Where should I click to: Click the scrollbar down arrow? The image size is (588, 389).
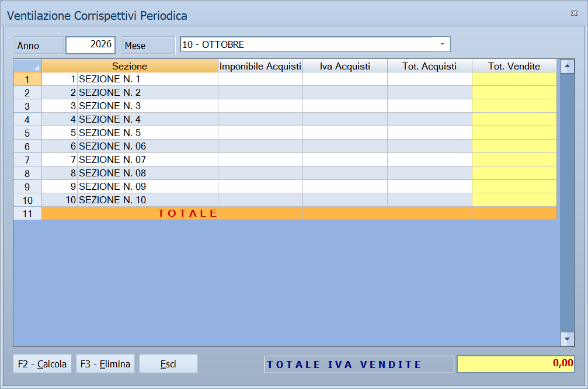tap(567, 339)
